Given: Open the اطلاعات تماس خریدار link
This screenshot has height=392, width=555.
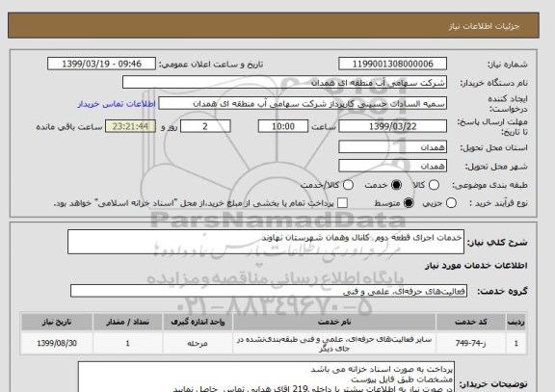Looking at the screenshot, I should tap(117, 104).
